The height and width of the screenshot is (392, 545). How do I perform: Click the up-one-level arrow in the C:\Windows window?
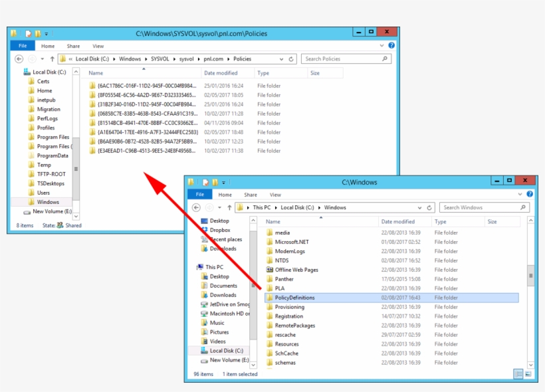[x=230, y=207]
